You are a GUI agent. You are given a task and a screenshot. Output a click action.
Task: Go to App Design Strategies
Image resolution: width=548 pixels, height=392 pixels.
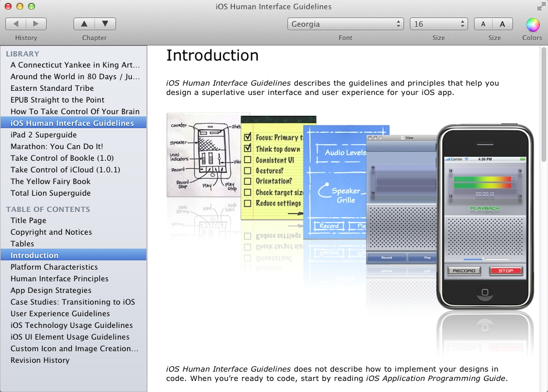coord(73,290)
